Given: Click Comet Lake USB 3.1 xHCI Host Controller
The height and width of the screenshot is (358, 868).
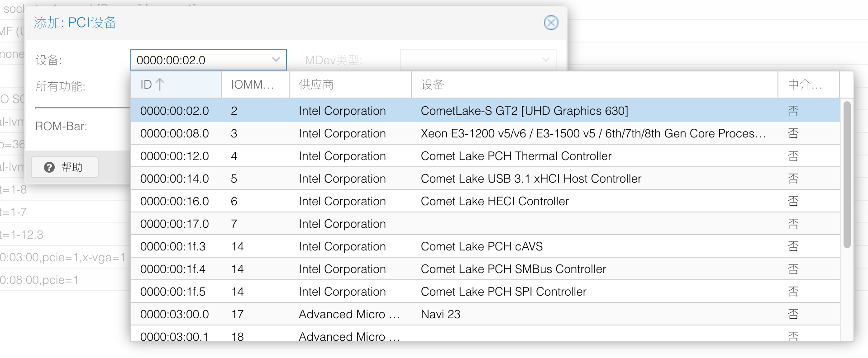Looking at the screenshot, I should (x=531, y=179).
